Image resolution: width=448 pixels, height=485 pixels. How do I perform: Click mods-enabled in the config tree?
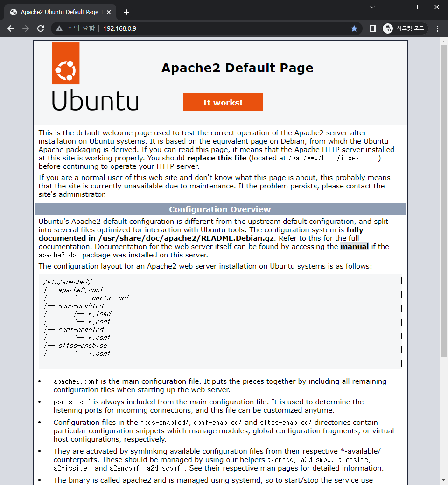(x=81, y=306)
